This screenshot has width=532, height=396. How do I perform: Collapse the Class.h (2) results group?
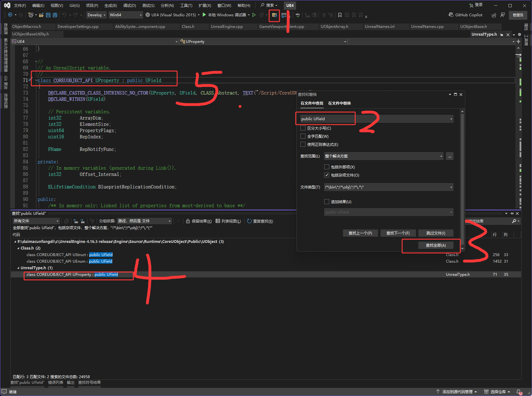click(18, 248)
